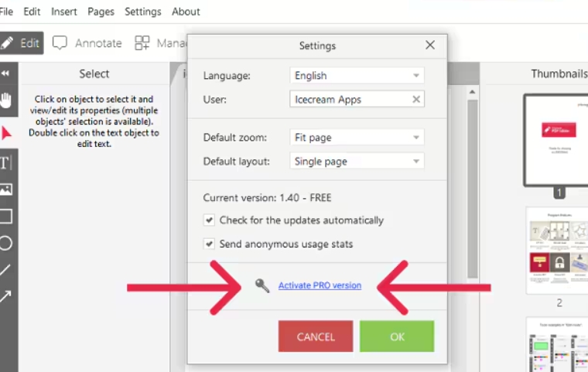Click the Activate PRO version link
This screenshot has width=588, height=372.
click(x=320, y=285)
